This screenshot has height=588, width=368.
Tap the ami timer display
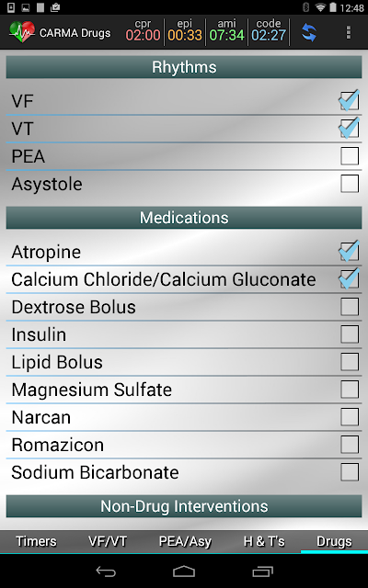pos(227,30)
